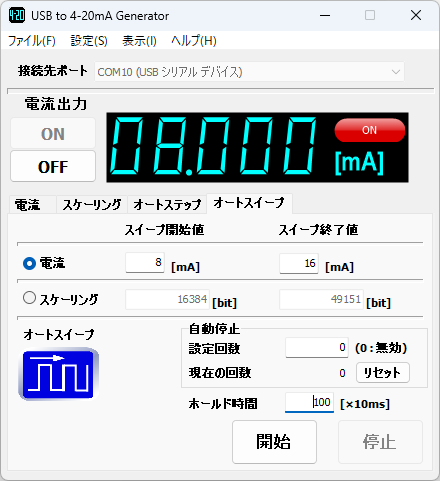The image size is (440, 481).
Task: Click the 設定回数 count input field
Action: click(x=317, y=347)
